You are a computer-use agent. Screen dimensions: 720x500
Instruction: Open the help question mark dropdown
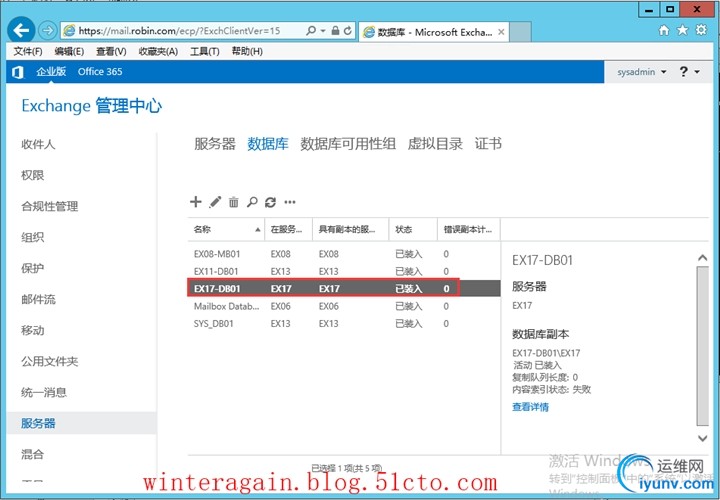689,72
